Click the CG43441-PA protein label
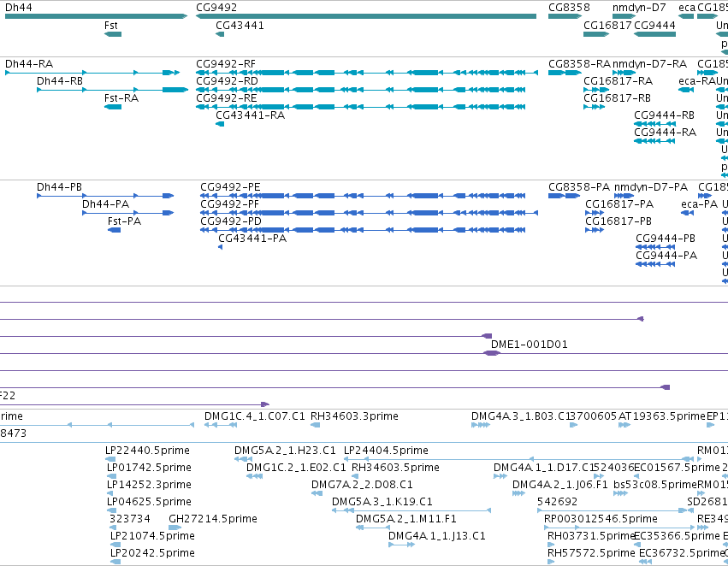This screenshot has width=728, height=566. [x=252, y=239]
